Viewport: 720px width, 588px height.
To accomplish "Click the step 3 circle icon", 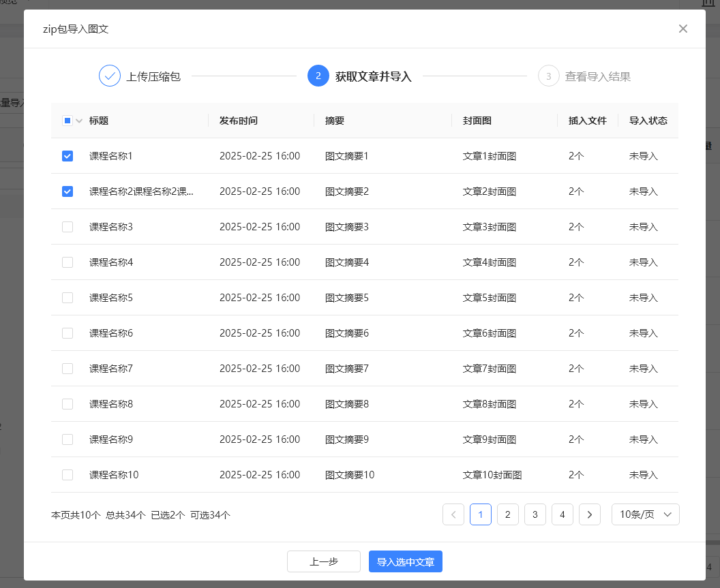I will click(549, 76).
